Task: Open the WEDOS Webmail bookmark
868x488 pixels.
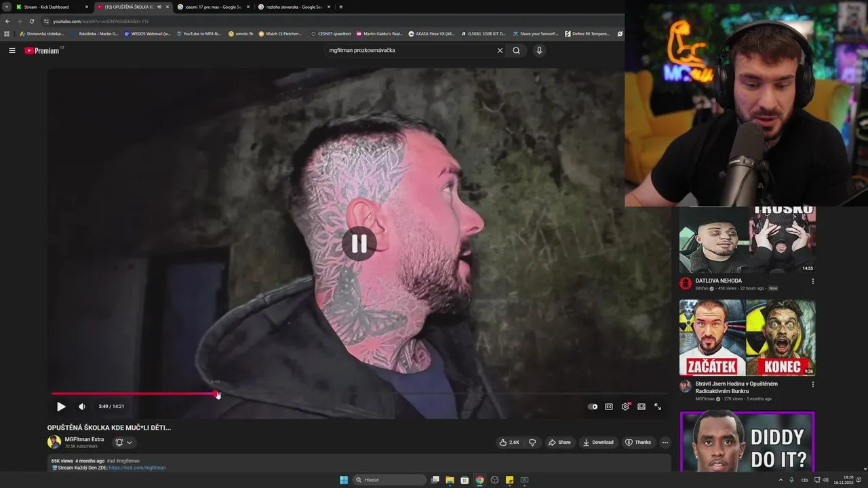Action: tap(147, 33)
